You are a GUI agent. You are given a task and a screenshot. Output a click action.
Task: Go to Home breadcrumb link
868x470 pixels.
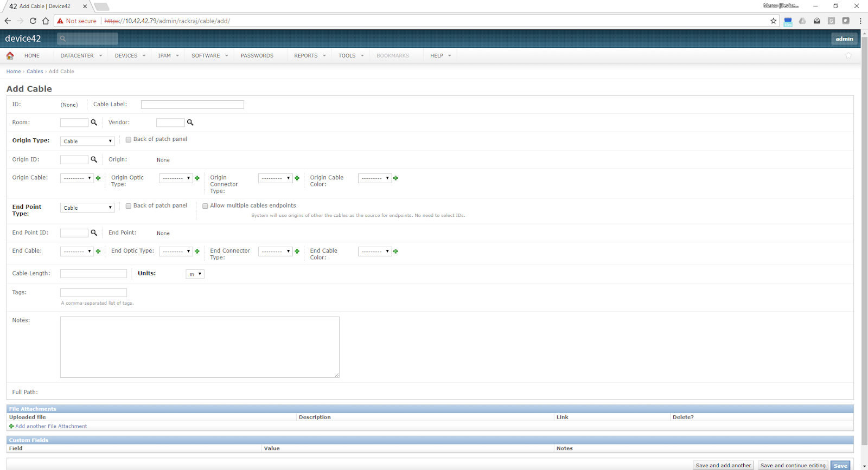(x=14, y=72)
